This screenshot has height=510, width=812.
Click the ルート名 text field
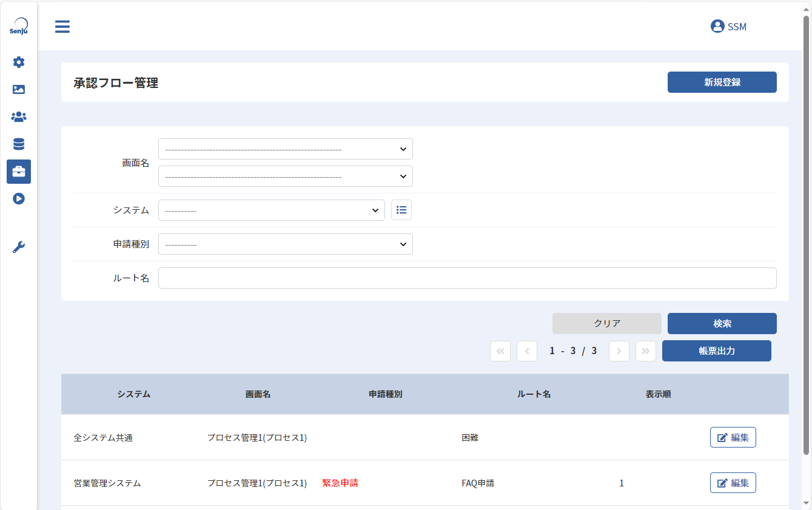point(468,278)
